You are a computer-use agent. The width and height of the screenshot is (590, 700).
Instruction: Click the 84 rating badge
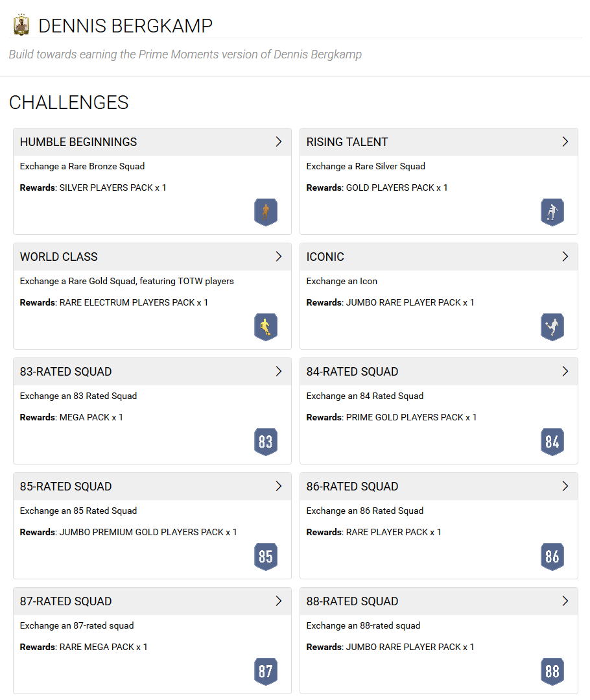coord(552,442)
